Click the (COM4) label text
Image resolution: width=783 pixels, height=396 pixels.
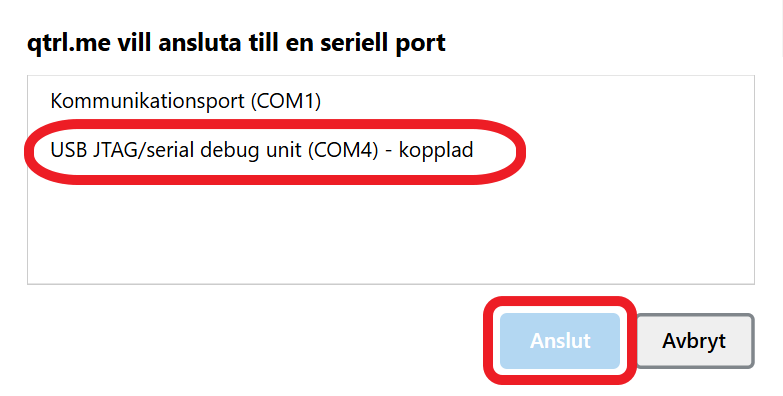pos(343,150)
